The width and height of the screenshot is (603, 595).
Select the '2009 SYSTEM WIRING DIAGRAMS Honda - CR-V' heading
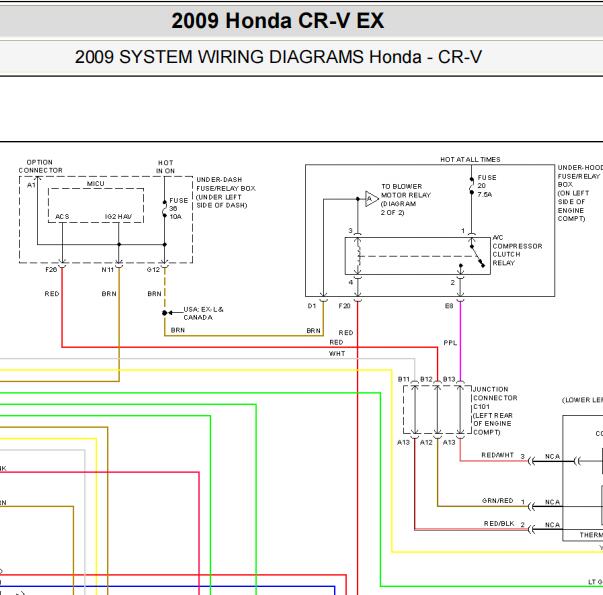[278, 57]
